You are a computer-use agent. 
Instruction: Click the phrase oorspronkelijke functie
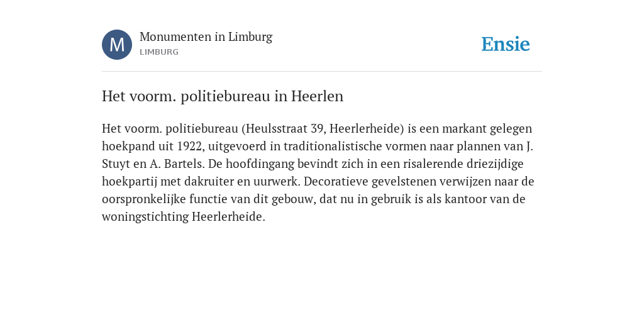point(163,199)
